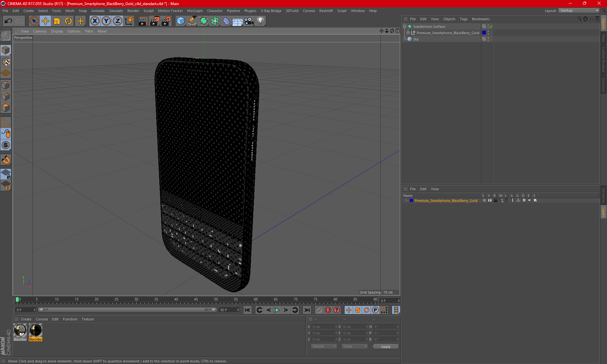Click X position input field
Viewport: 607px width, 364px height.
(x=324, y=327)
